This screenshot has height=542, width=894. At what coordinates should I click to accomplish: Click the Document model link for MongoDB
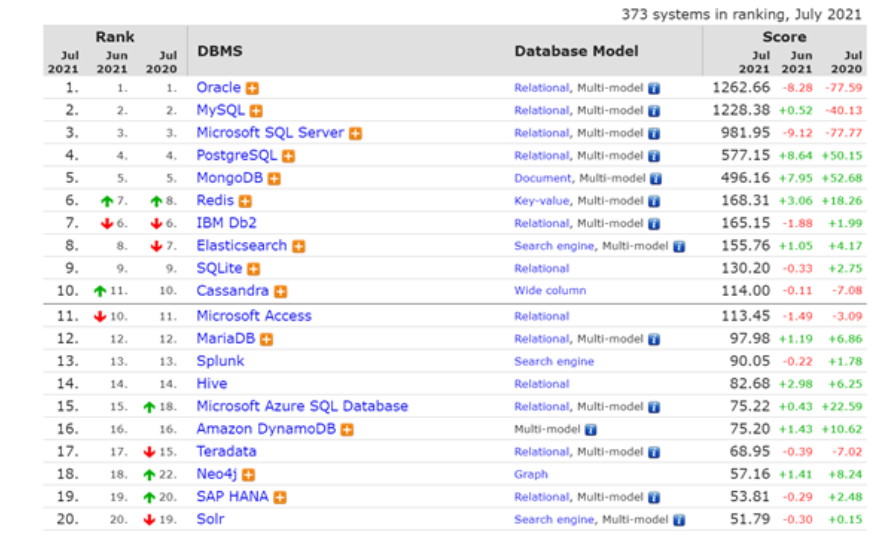pyautogui.click(x=543, y=179)
